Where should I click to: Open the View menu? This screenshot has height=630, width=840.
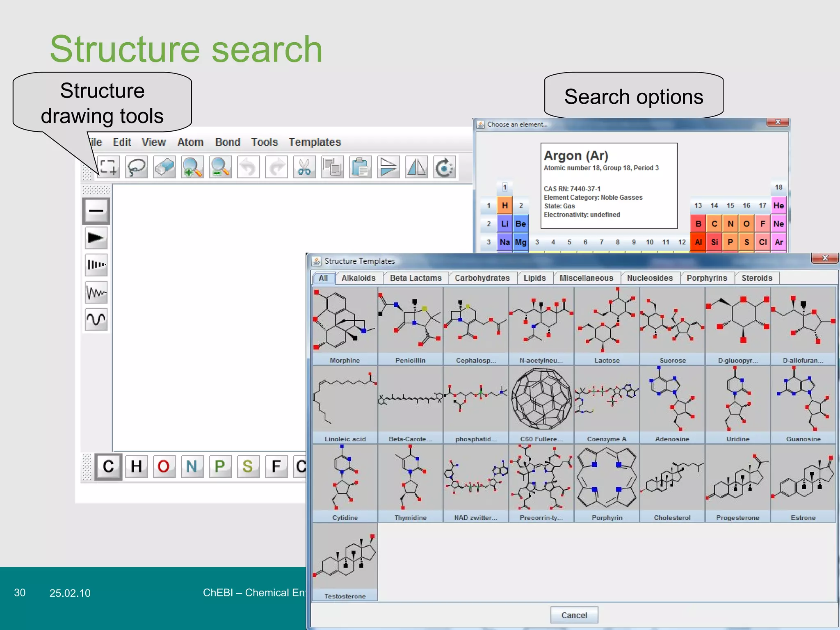point(154,142)
